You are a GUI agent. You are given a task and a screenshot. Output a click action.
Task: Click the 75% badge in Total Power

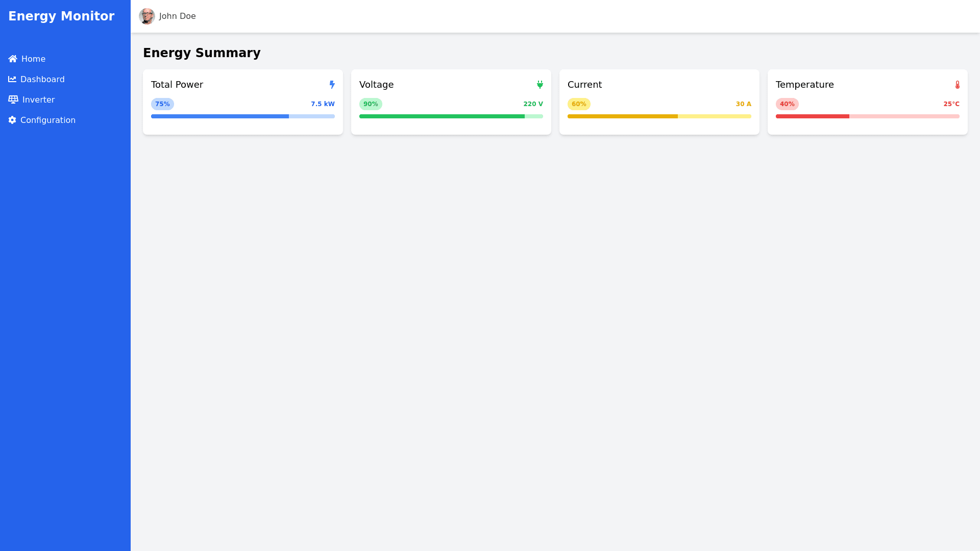(x=162, y=104)
